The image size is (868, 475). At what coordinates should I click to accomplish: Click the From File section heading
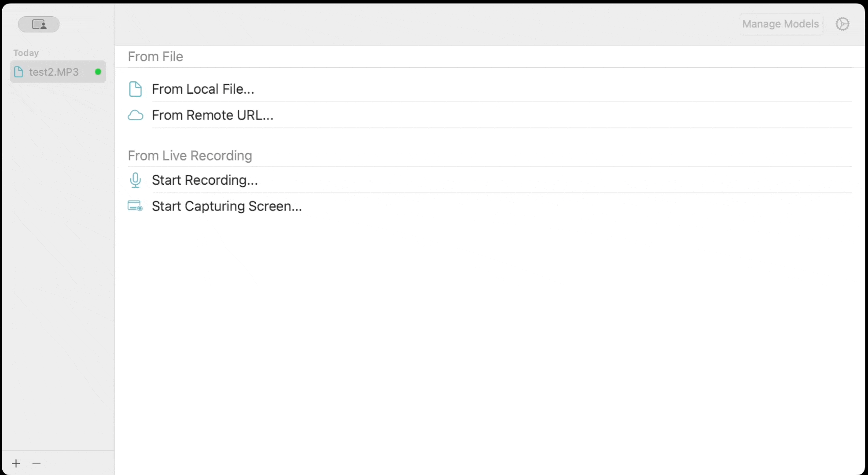[155, 56]
